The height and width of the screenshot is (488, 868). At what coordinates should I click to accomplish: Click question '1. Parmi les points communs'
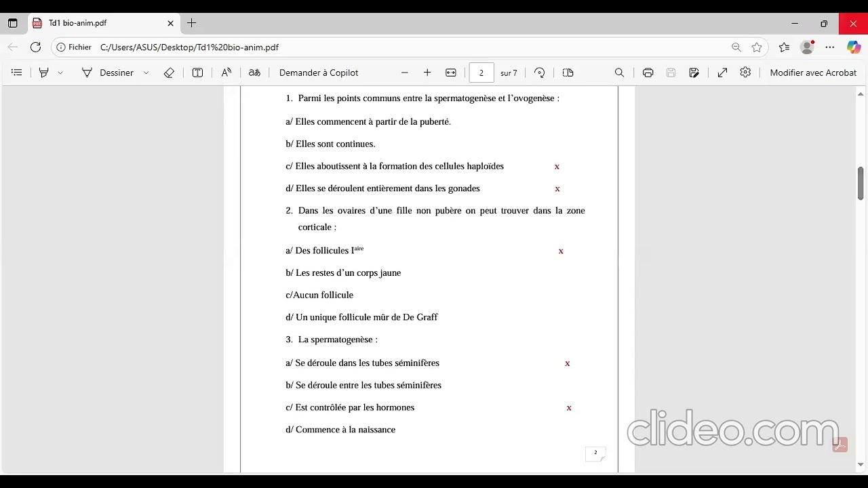(422, 98)
